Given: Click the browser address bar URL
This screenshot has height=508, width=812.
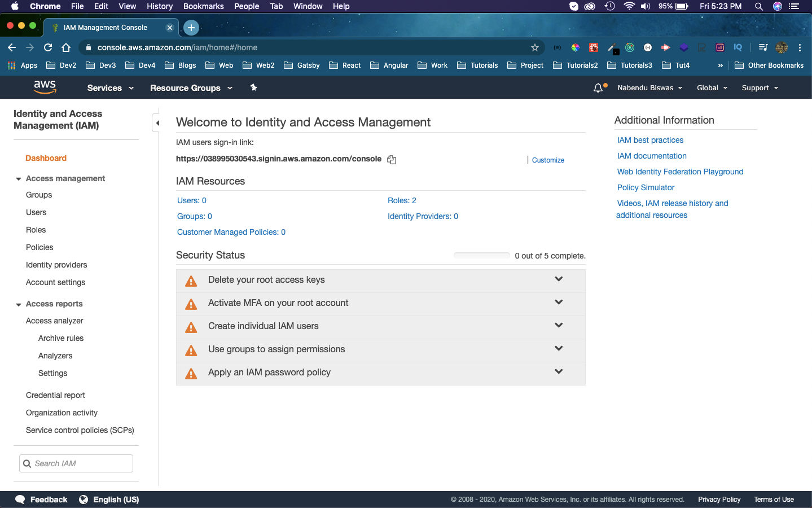Looking at the screenshot, I should tap(177, 47).
